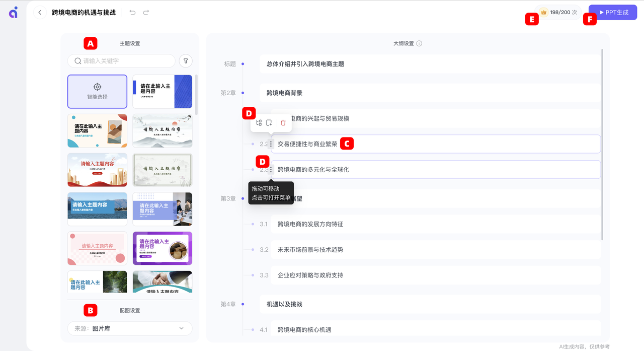This screenshot has height=351, width=644.
Task: Click the magnifier icon in the keyword search box
Action: (x=77, y=60)
